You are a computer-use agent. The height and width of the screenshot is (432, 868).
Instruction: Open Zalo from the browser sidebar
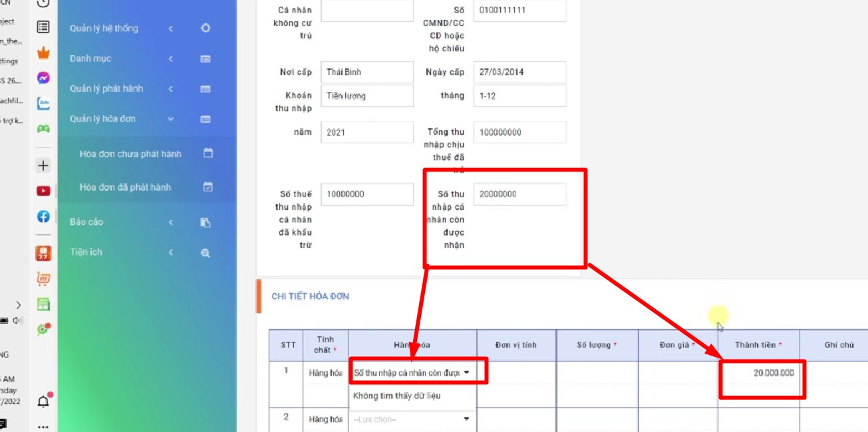click(x=43, y=104)
